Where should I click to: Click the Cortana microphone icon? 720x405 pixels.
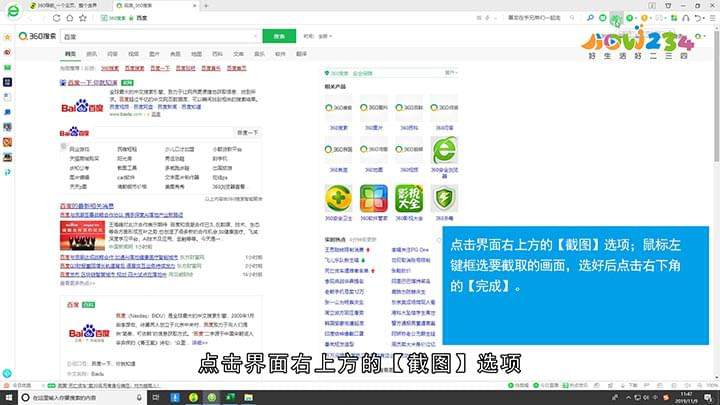pos(139,398)
